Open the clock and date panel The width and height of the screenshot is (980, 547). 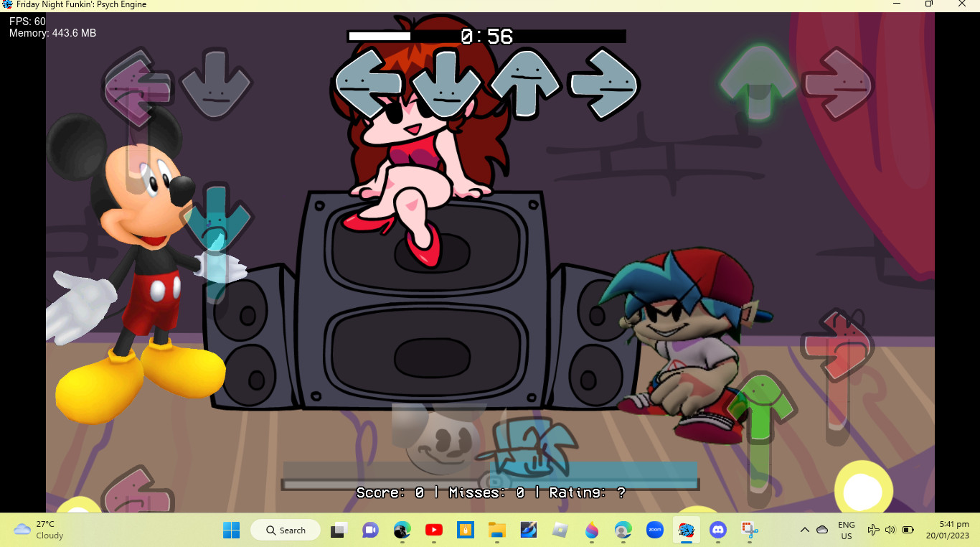(x=947, y=530)
